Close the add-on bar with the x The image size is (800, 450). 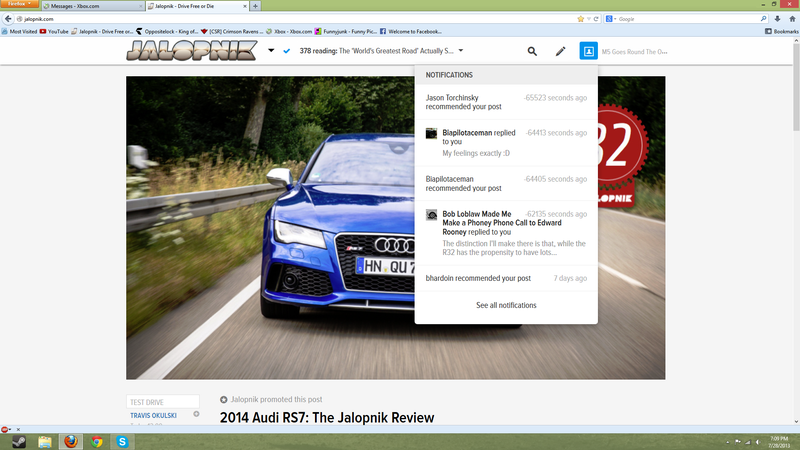coord(18,429)
